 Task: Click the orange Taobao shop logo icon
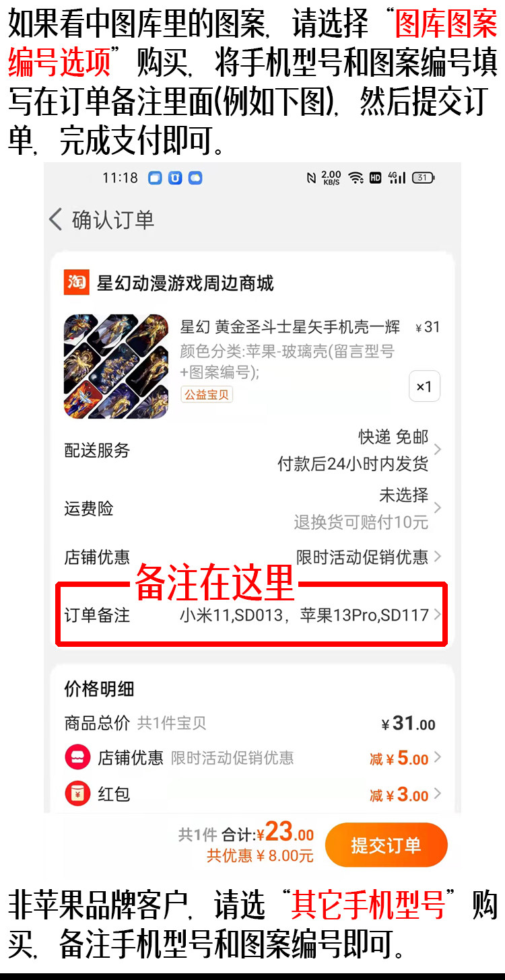tap(76, 283)
